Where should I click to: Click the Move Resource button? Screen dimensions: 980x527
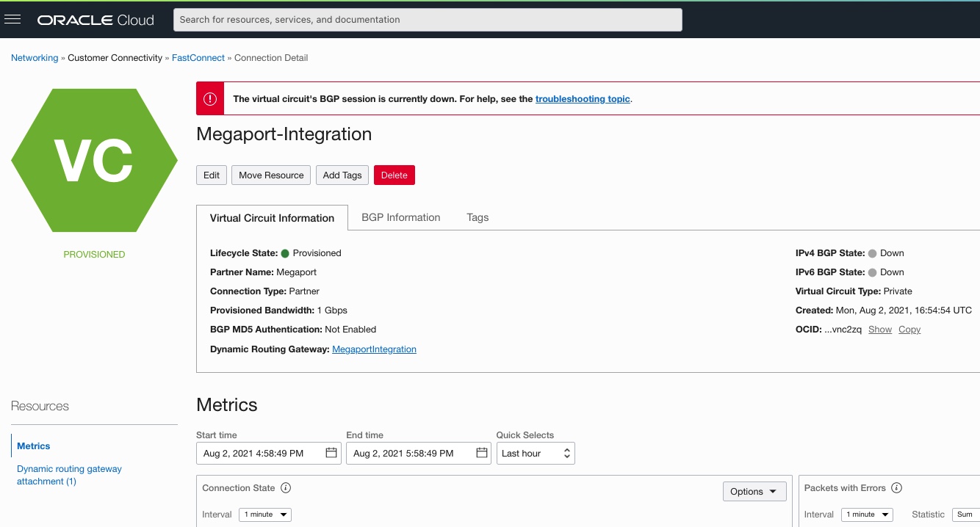click(271, 175)
